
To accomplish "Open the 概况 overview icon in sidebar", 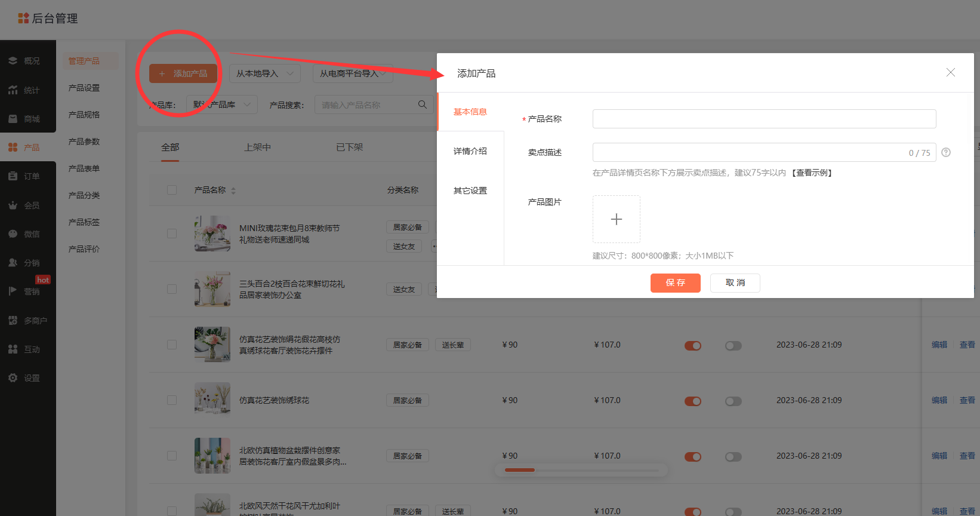I will pyautogui.click(x=13, y=61).
